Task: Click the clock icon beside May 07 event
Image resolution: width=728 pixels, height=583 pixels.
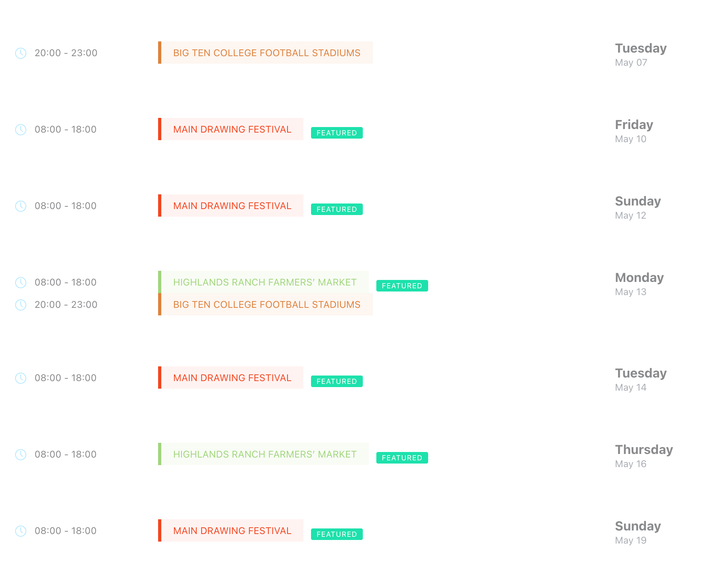Action: pos(21,53)
